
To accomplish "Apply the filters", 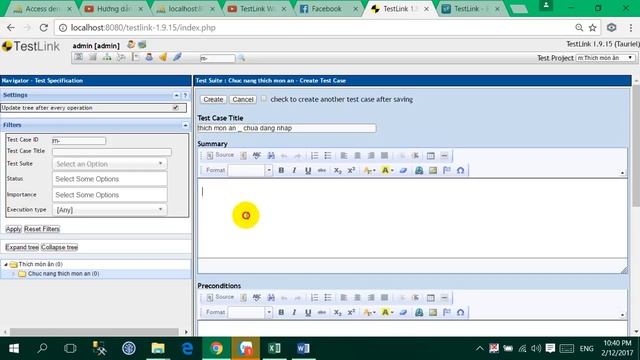I will 13,229.
